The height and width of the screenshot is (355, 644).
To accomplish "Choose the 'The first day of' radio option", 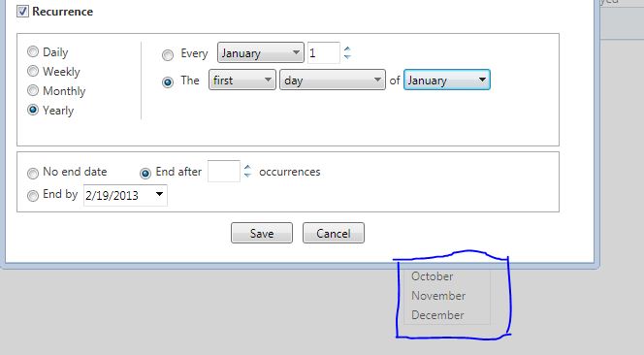I will (x=168, y=82).
